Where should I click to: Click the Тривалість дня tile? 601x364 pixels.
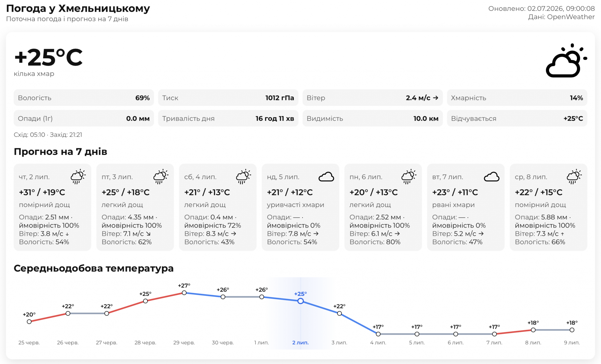[228, 118]
